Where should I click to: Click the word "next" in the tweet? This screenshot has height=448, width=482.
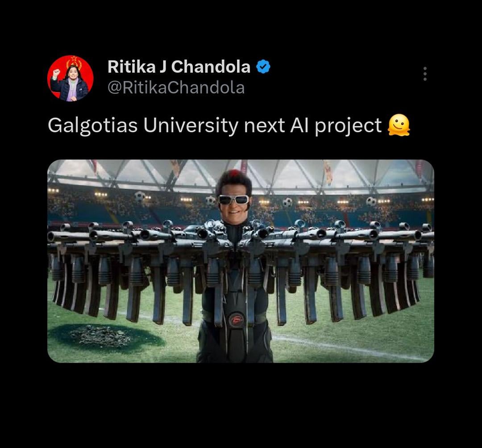(264, 126)
